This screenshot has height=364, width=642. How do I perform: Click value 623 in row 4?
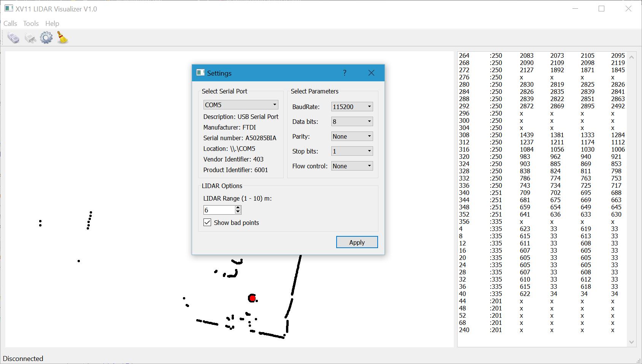[525, 229]
